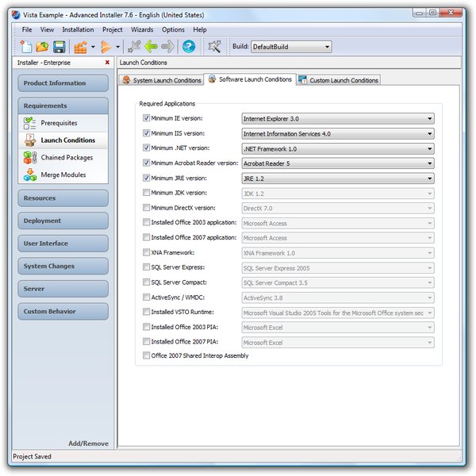Switch to System Launch Conditions tab
Image resolution: width=476 pixels, height=476 pixels.
pos(161,80)
